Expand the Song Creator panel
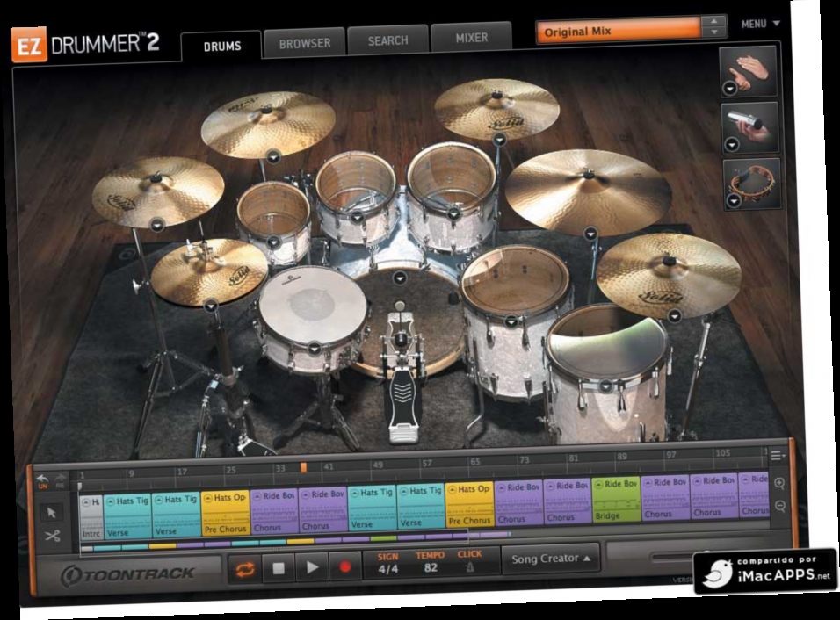840x620 pixels. (x=549, y=559)
